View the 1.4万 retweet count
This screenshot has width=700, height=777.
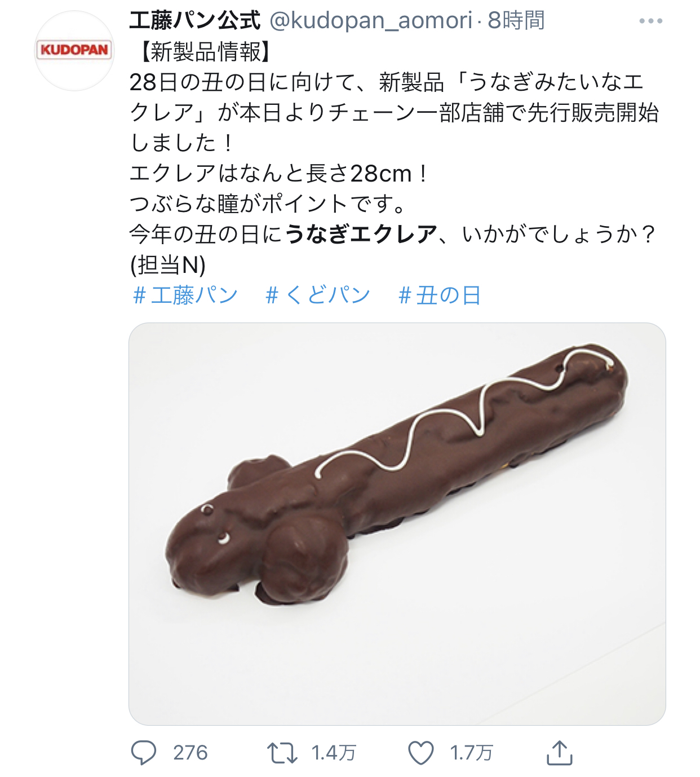pos(334,753)
